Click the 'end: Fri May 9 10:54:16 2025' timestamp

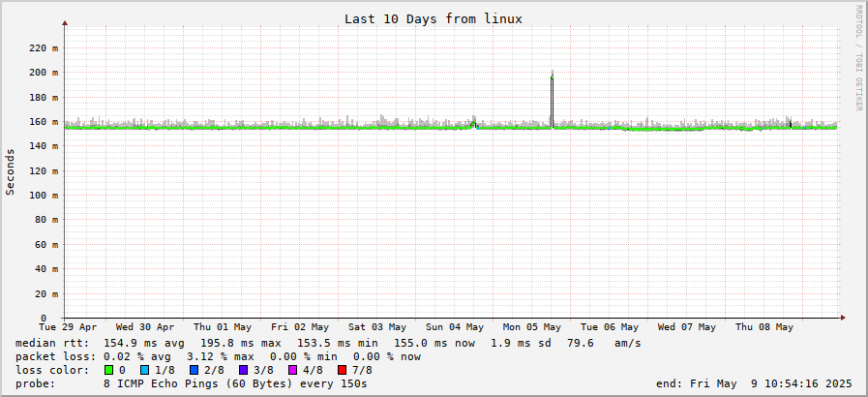754,383
